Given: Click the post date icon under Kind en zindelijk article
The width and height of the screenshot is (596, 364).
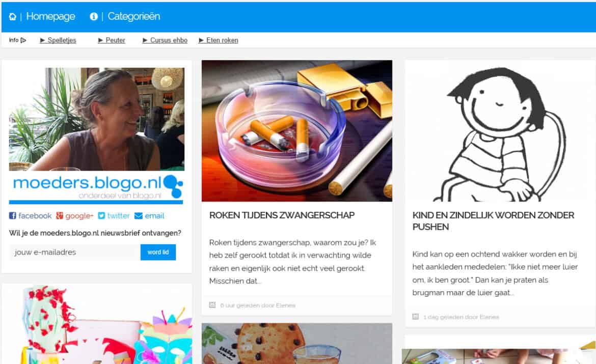Looking at the screenshot, I should (416, 317).
